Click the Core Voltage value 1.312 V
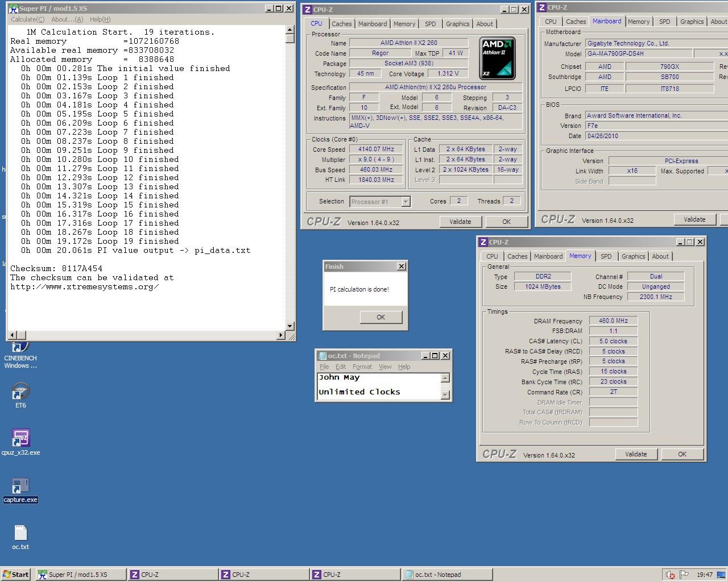 click(x=448, y=74)
